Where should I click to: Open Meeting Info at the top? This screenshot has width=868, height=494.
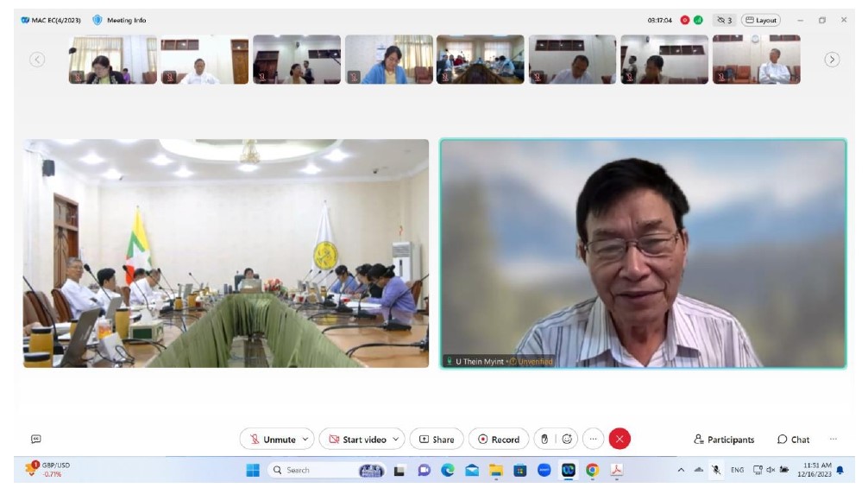coord(119,20)
